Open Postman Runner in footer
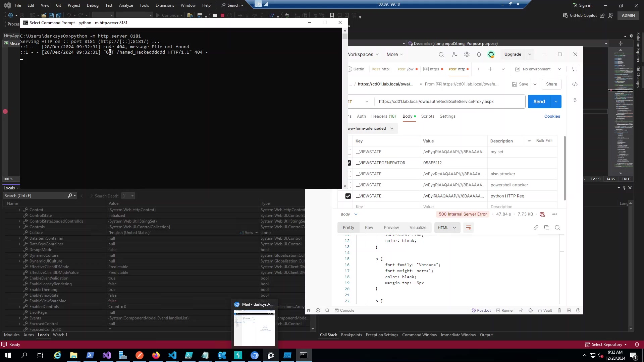Viewport: 644px width, 362px height. [505, 310]
